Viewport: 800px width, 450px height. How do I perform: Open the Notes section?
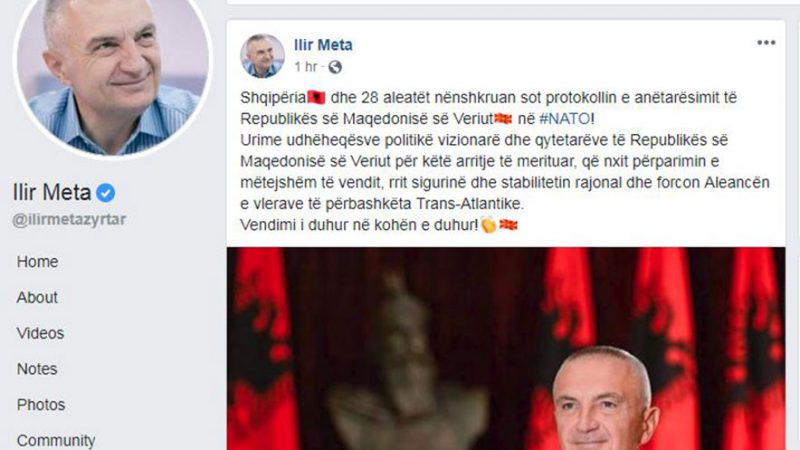37,369
